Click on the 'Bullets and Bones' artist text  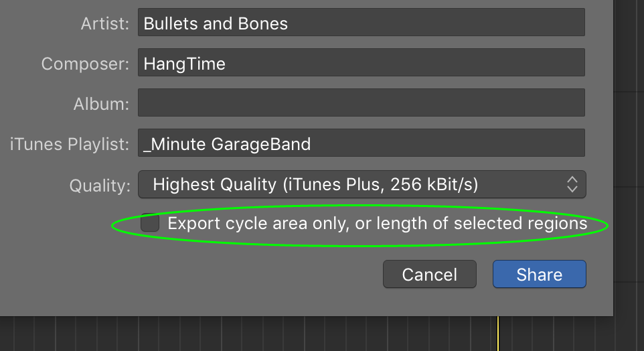pyautogui.click(x=216, y=23)
